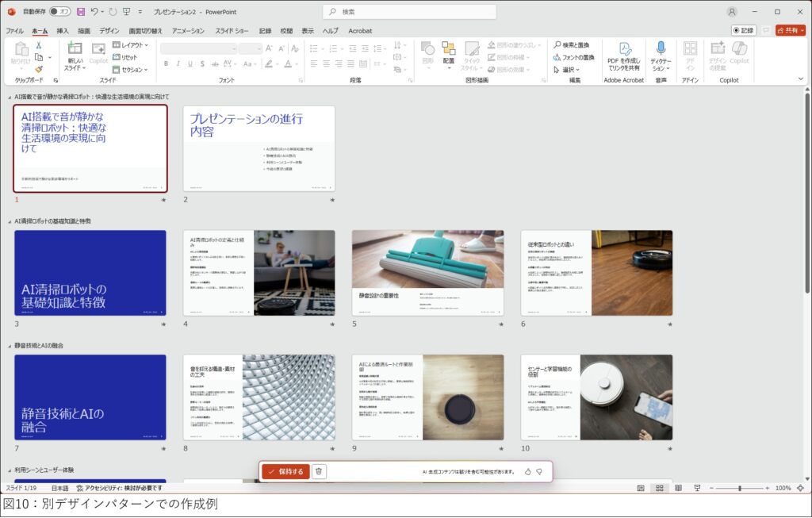Click the Create PDF and share link icon
This screenshot has height=518, width=812.
pos(624,48)
